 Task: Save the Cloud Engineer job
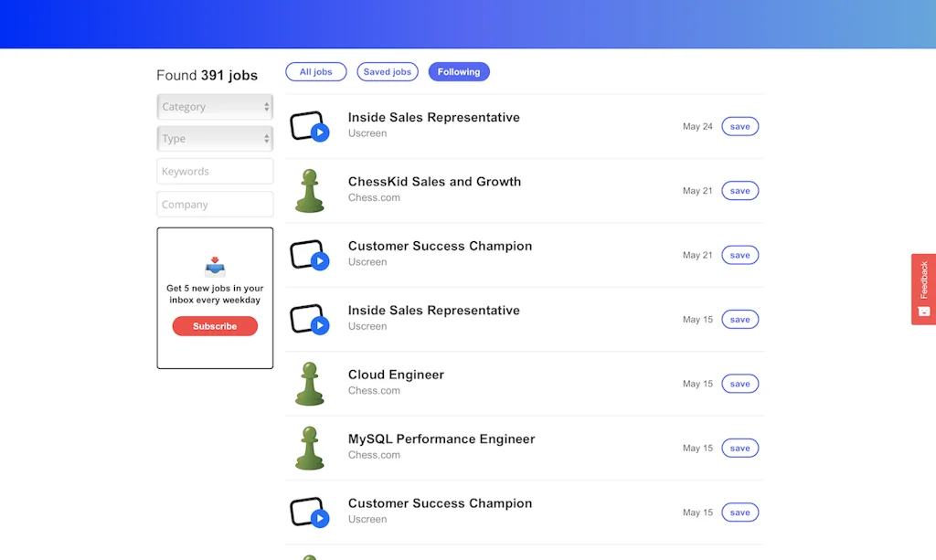tap(739, 384)
